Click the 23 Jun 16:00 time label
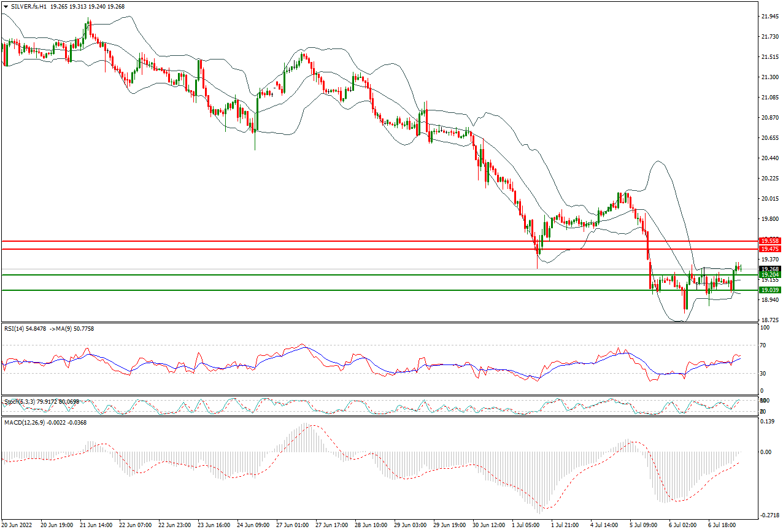 pos(214,526)
